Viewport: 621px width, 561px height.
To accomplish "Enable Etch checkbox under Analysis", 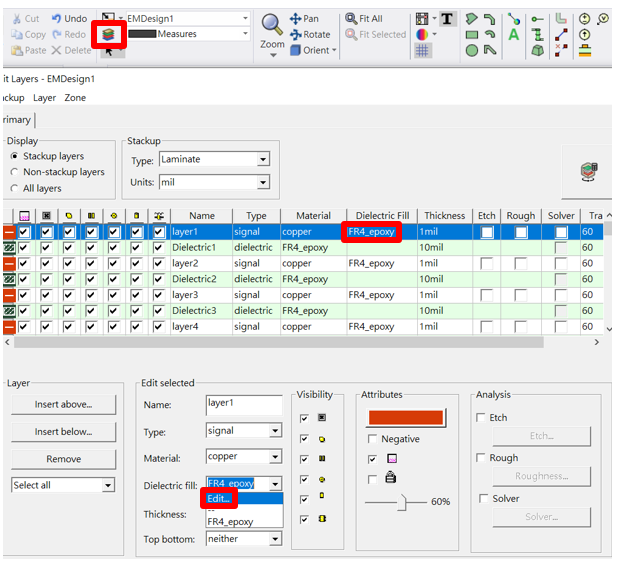I will (x=481, y=417).
